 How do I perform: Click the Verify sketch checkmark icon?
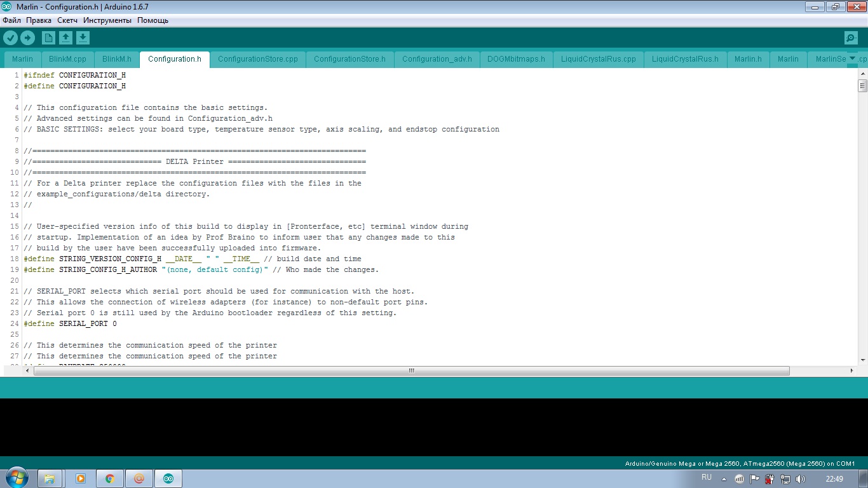[x=10, y=38]
